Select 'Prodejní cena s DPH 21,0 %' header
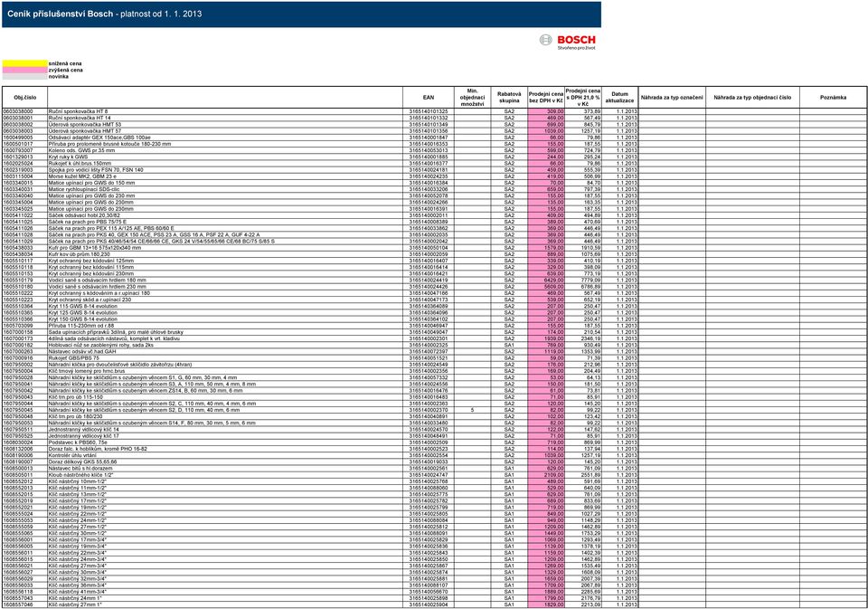This screenshot has height=609, width=868. pos(583,98)
